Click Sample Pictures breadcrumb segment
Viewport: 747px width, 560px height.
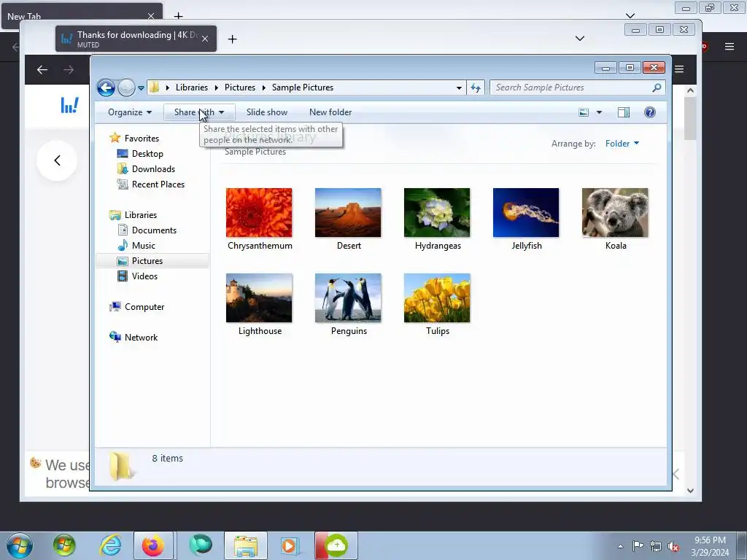pyautogui.click(x=303, y=87)
